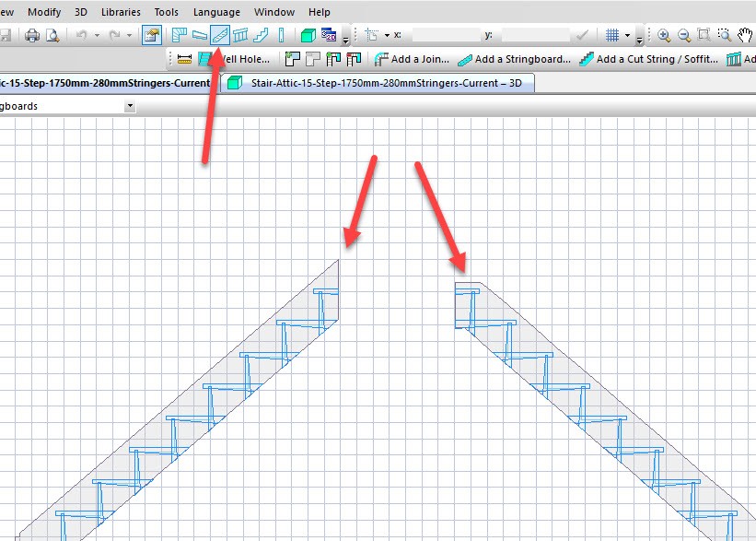Screen dimensions: 756x541
Task: Open the Window menu
Action: pyautogui.click(x=274, y=12)
